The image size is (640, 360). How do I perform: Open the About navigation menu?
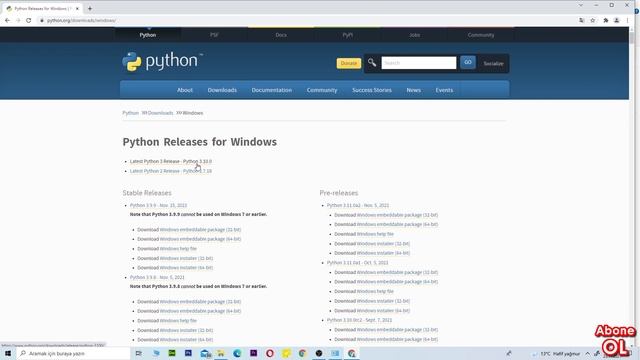185,90
